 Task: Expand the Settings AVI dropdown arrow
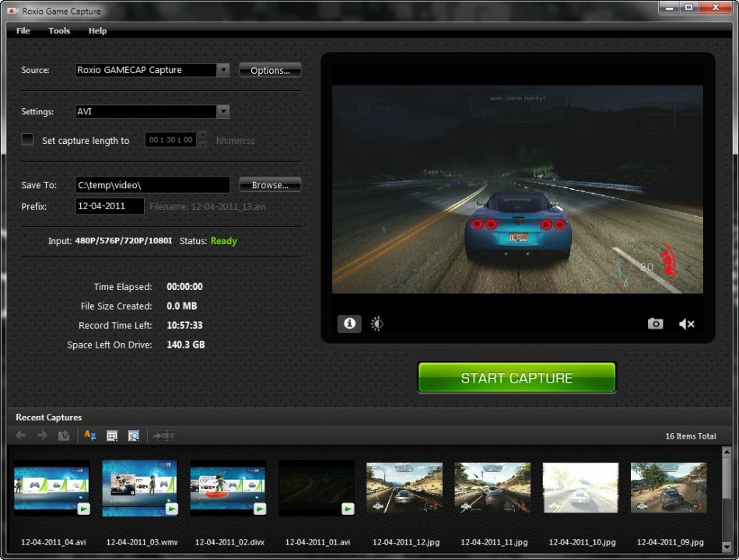click(223, 111)
